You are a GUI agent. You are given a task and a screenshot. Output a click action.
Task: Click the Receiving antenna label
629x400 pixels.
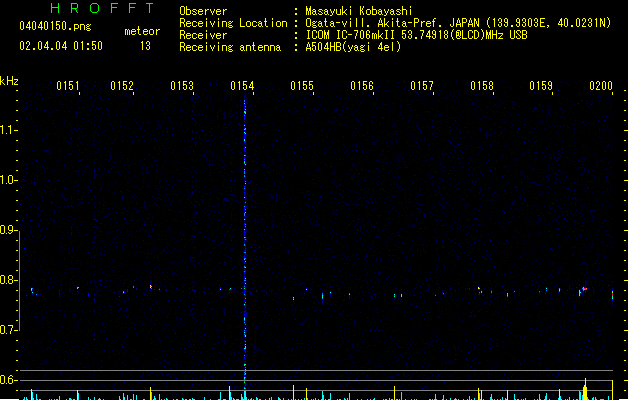point(230,47)
